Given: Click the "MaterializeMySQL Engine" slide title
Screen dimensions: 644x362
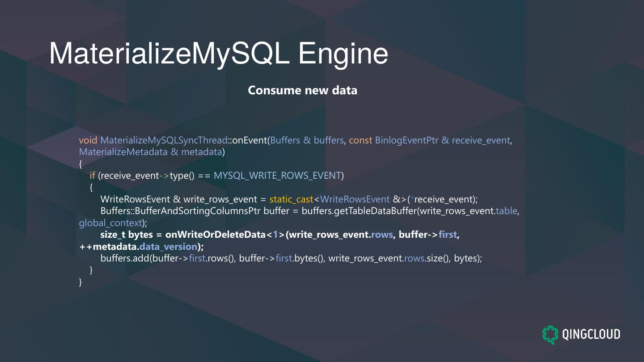Looking at the screenshot, I should 219,54.
